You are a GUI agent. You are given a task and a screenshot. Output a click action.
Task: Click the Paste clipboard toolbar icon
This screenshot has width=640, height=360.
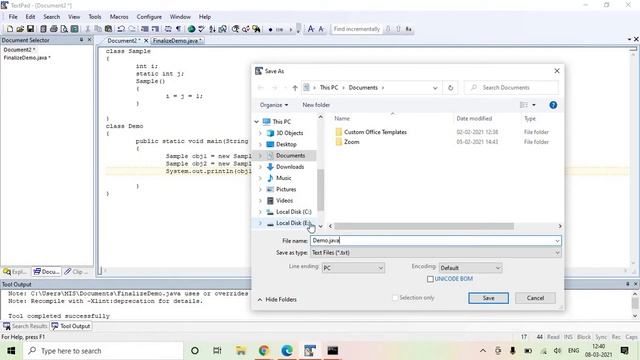[108, 29]
